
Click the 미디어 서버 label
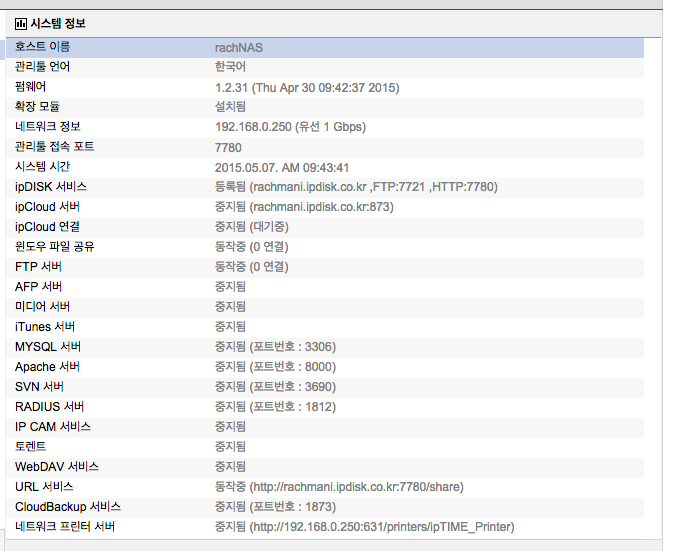[42, 306]
